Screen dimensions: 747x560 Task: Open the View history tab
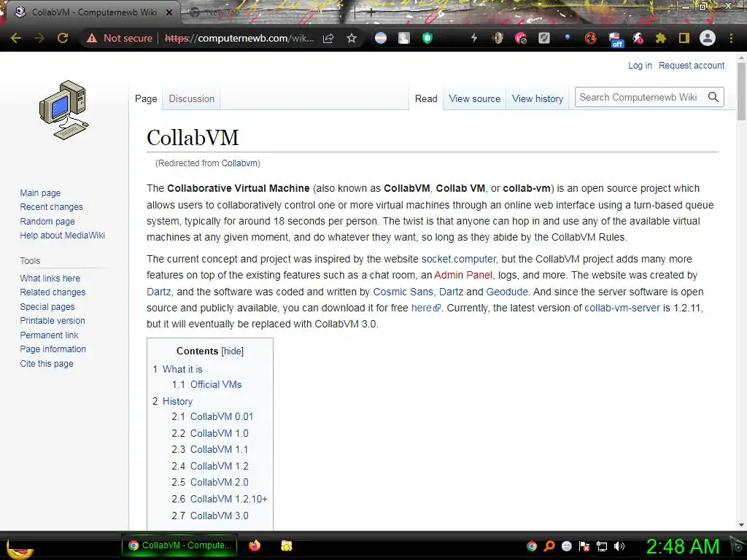[x=538, y=98]
